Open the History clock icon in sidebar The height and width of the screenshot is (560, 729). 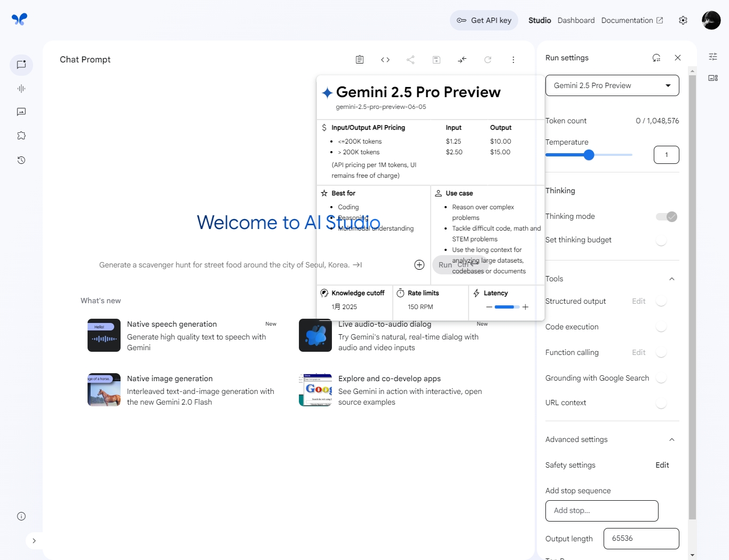coord(21,160)
